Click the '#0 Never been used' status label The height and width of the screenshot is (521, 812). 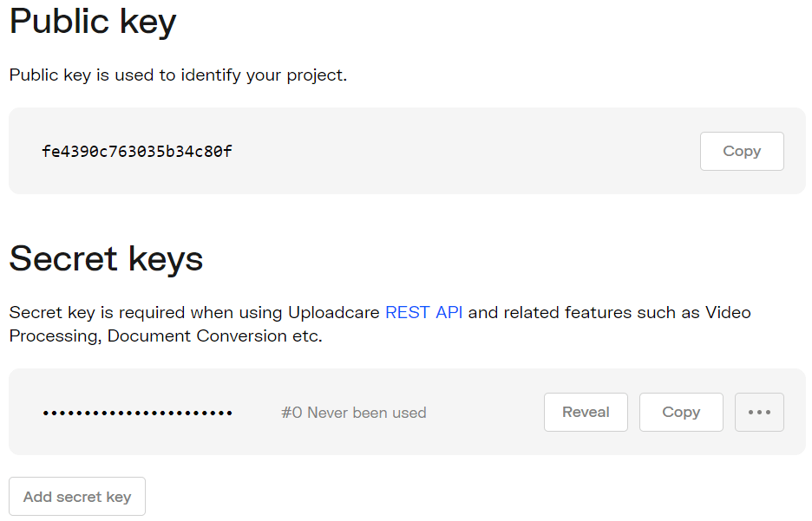(x=354, y=412)
